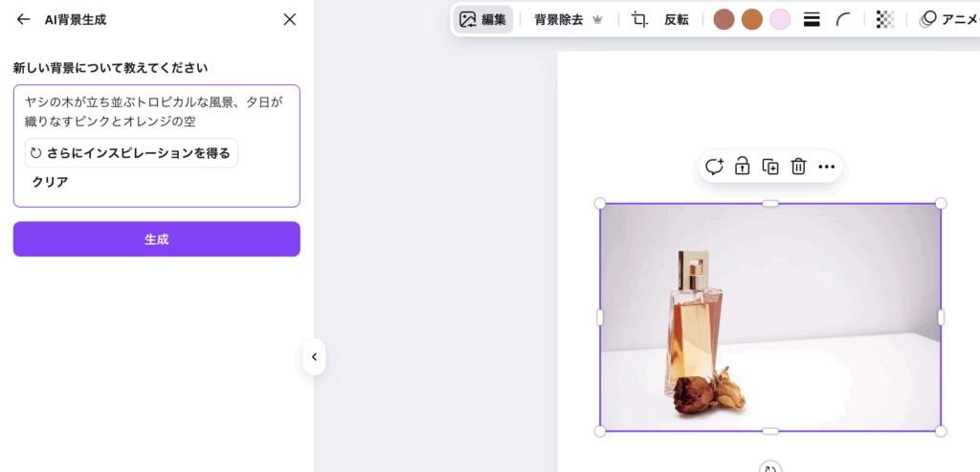Click 反転 flip option
Viewport: 980px width, 472px height.
click(677, 19)
